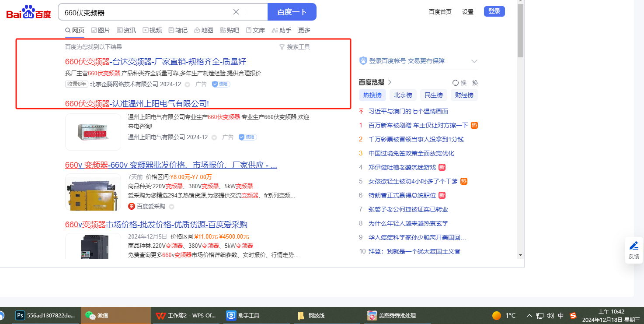Viewport: 644px width, 324px height.
Task: Switch to the 图片 search tab
Action: coord(101,30)
